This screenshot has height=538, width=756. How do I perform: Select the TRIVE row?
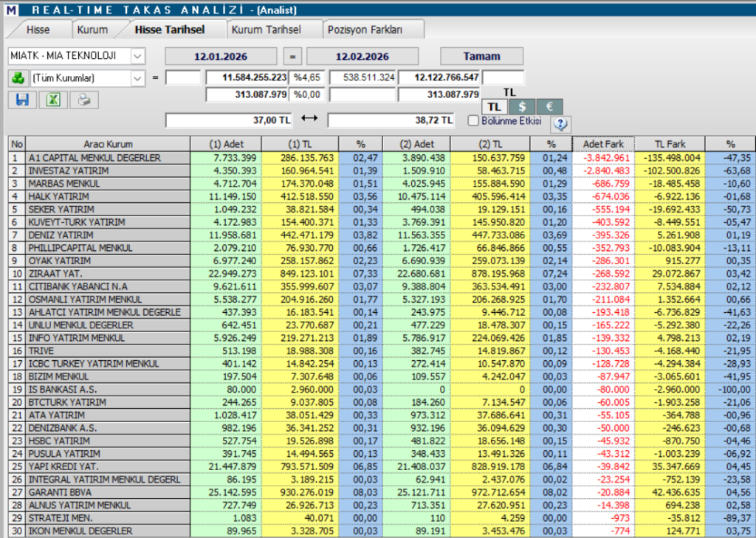pyautogui.click(x=382, y=351)
